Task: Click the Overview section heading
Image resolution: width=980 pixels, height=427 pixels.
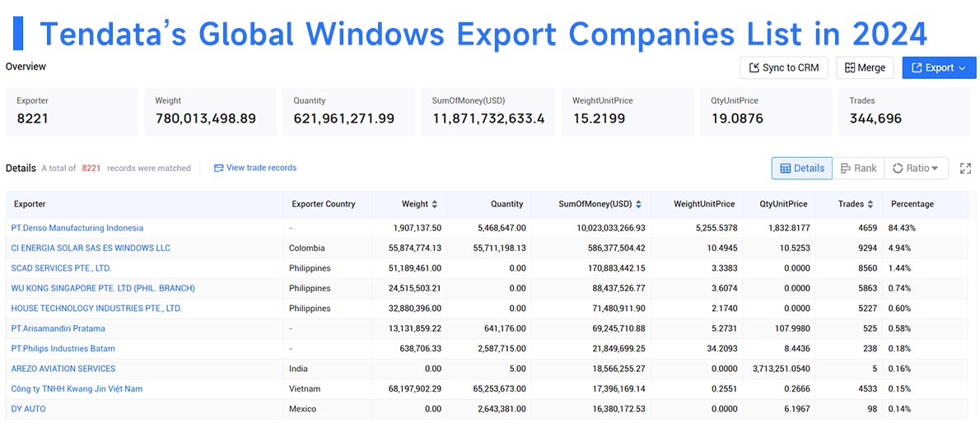Action: (x=26, y=66)
